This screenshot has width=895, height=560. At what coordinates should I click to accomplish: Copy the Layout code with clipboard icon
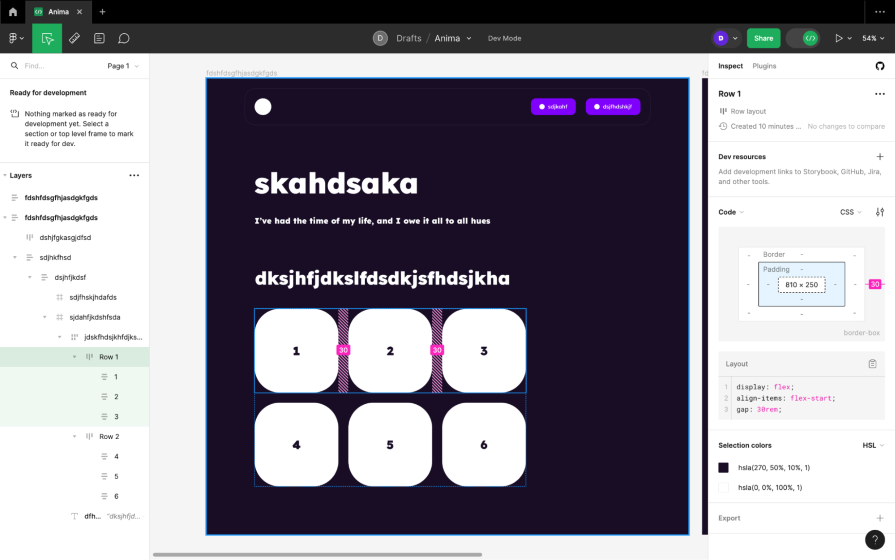(x=872, y=364)
